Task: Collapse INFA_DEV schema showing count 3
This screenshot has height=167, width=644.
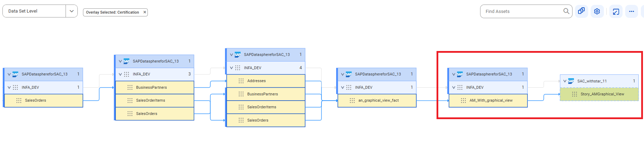Action: click(120, 74)
